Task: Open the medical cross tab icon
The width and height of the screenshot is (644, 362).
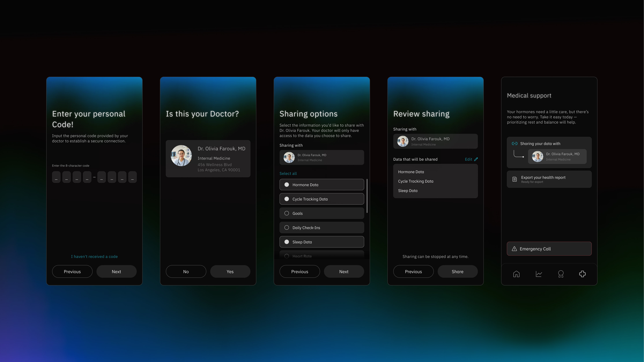Action: point(582,274)
